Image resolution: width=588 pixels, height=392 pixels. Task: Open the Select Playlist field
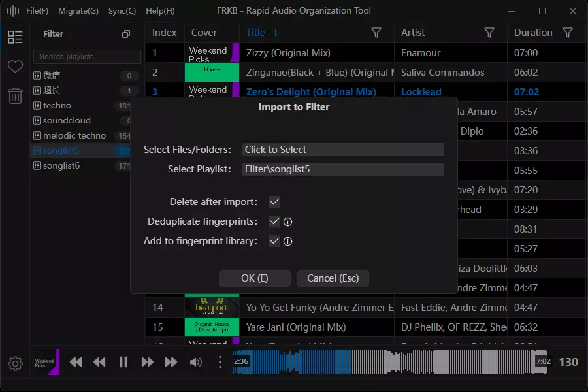(x=342, y=169)
